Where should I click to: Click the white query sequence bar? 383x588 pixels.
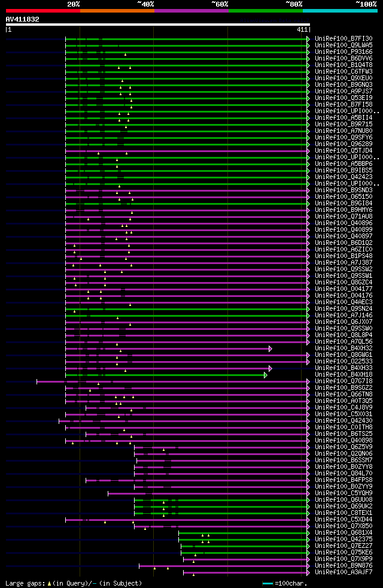[158, 25]
